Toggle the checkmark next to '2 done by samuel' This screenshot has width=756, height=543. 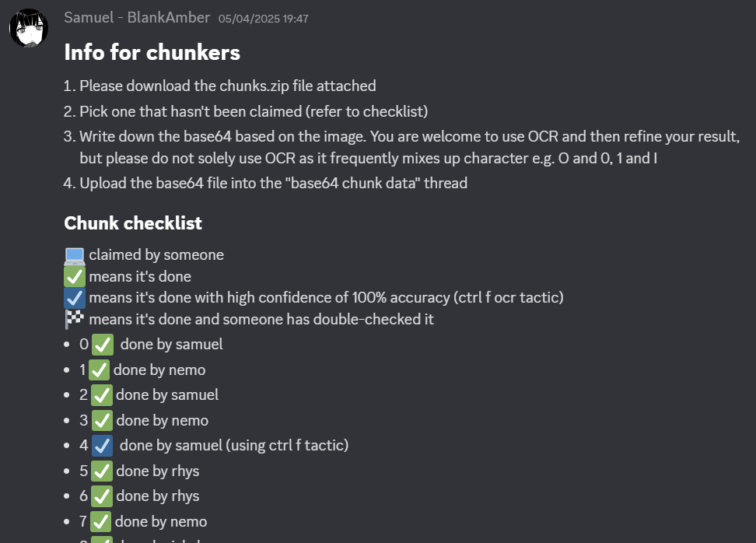point(100,394)
